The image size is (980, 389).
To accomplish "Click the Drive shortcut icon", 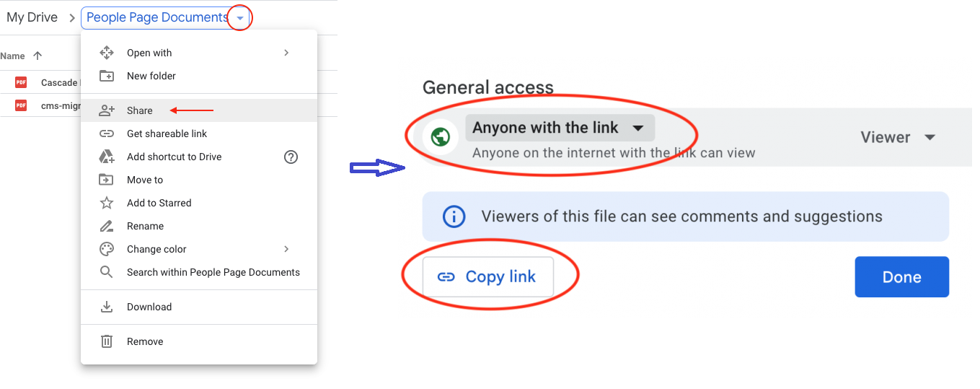I will coord(106,157).
